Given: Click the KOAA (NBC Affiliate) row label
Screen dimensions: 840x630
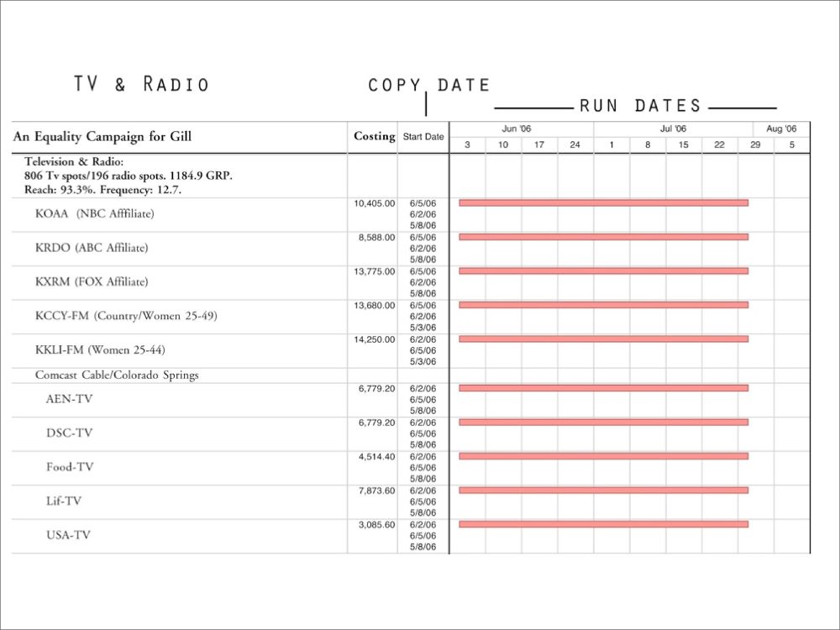Looking at the screenshot, I should [x=95, y=213].
